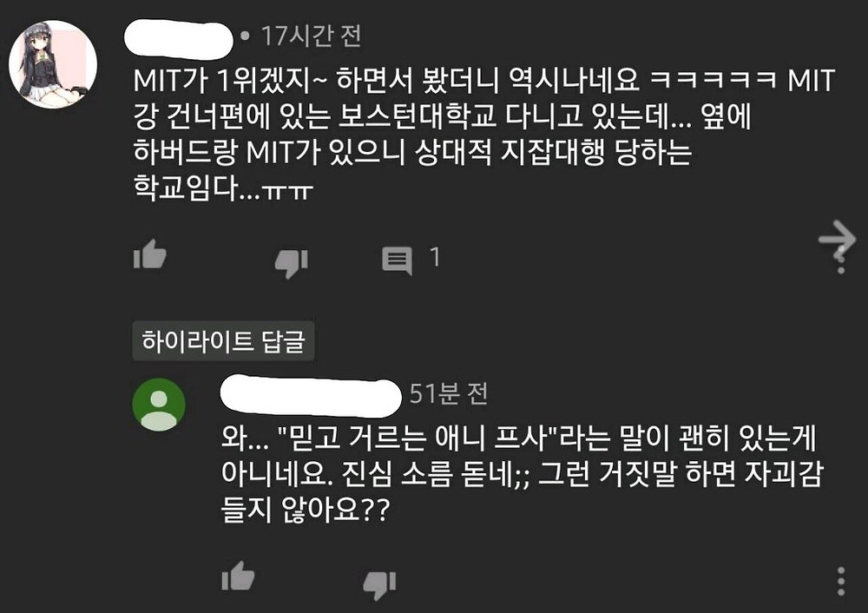This screenshot has width=868, height=613.
Task: Click the 51분 전 timestamp
Action: 449,393
